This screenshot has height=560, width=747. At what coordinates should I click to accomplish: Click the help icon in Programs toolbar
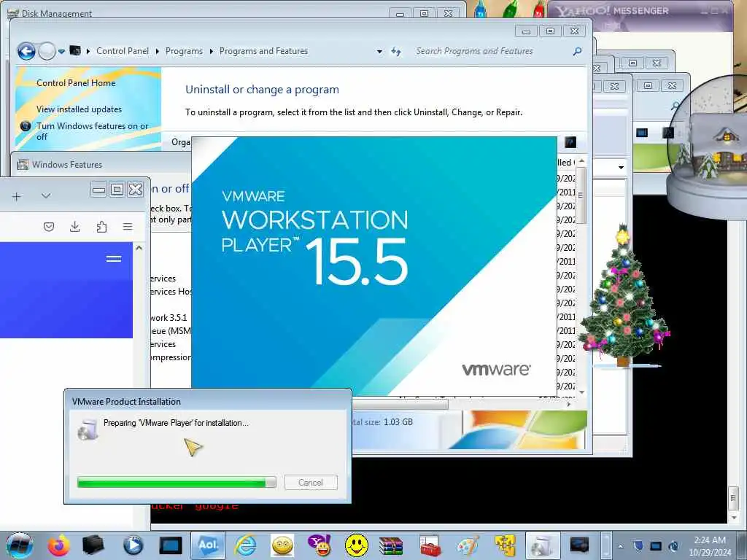click(x=570, y=142)
